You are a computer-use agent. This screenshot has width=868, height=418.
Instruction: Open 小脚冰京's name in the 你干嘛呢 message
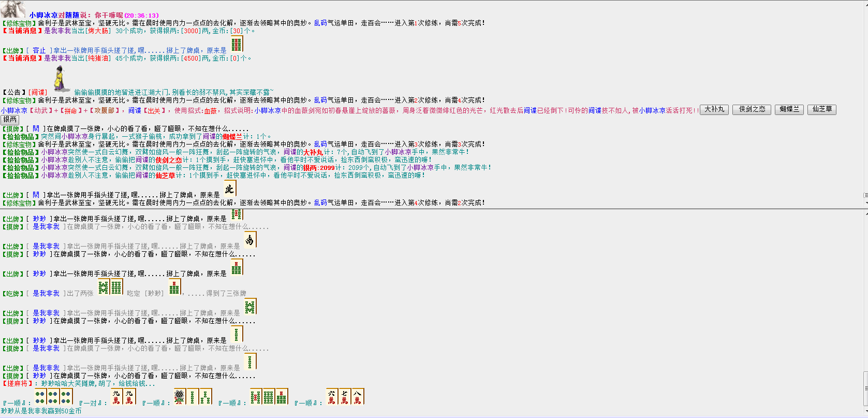coord(43,16)
